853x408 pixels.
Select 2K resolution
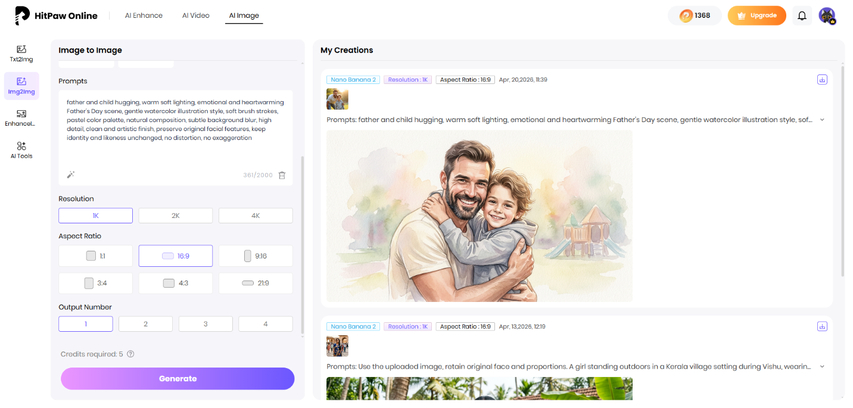[176, 215]
